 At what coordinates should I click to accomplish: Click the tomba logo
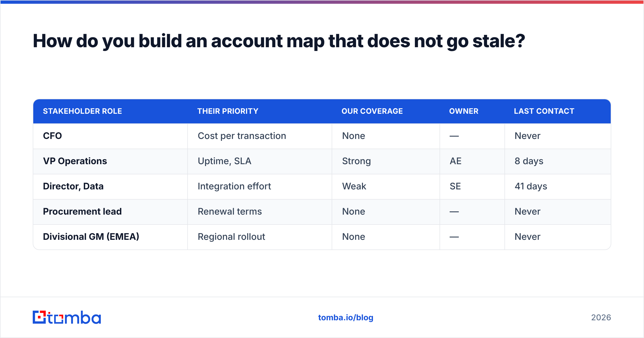67,317
